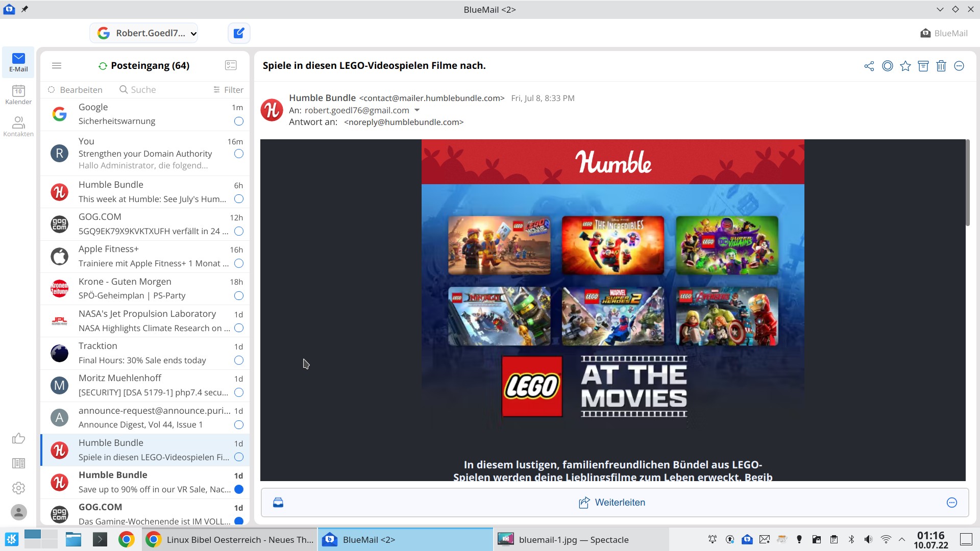Open the Kontakten sidebar view
This screenshot has height=551, width=980.
tap(18, 127)
